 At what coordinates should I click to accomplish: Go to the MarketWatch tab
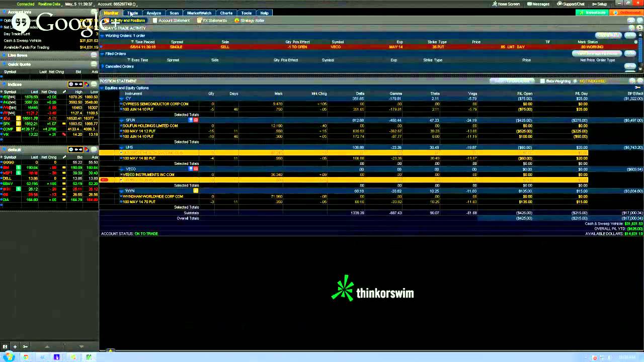(x=199, y=13)
